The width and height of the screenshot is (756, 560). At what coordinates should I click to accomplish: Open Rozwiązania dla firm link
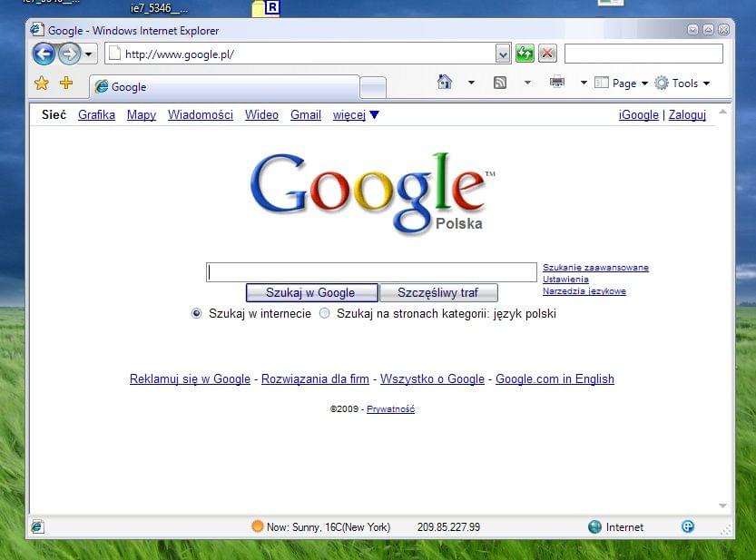tap(315, 378)
